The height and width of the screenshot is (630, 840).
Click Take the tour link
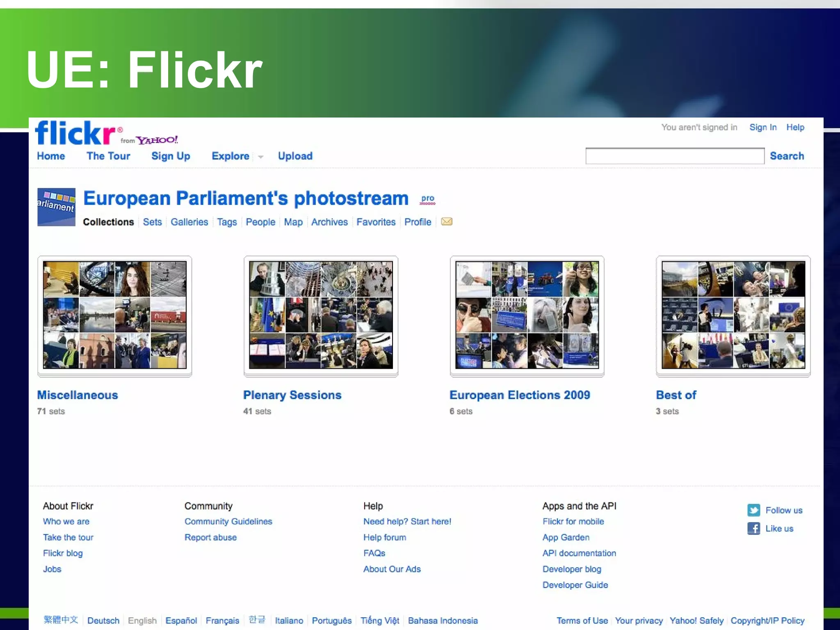[x=68, y=537]
